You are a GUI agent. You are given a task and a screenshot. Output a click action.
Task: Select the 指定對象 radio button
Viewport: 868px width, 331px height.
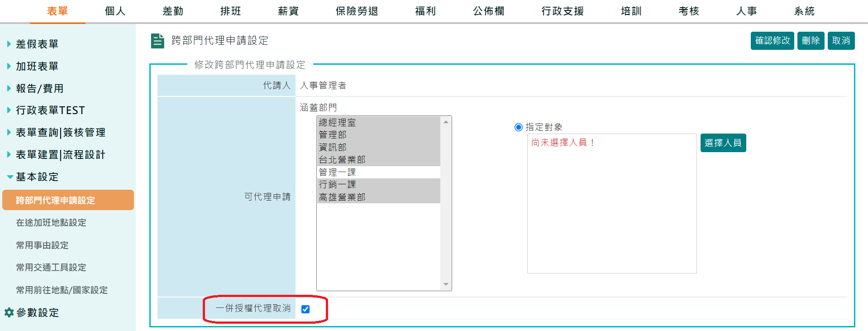point(519,127)
